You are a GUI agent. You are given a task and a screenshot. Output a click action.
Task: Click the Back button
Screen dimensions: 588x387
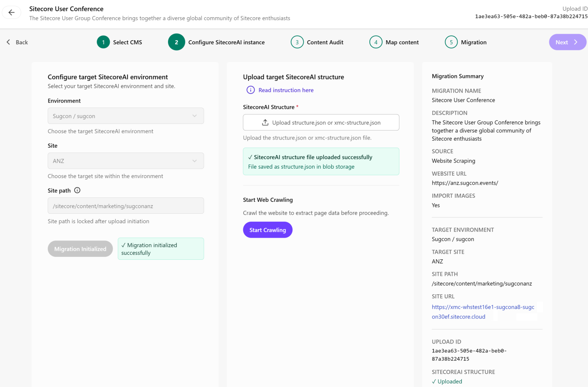pos(17,42)
